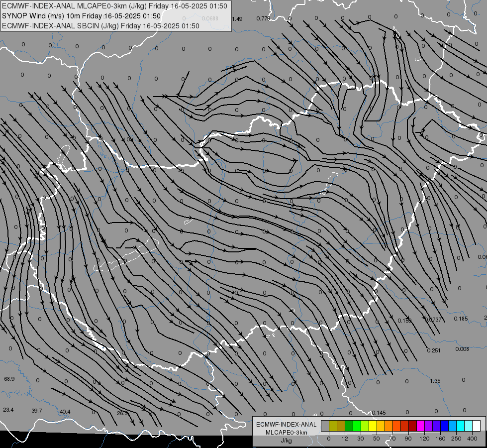Select the bright green legend swatch
The image size is (487, 448).
click(357, 426)
